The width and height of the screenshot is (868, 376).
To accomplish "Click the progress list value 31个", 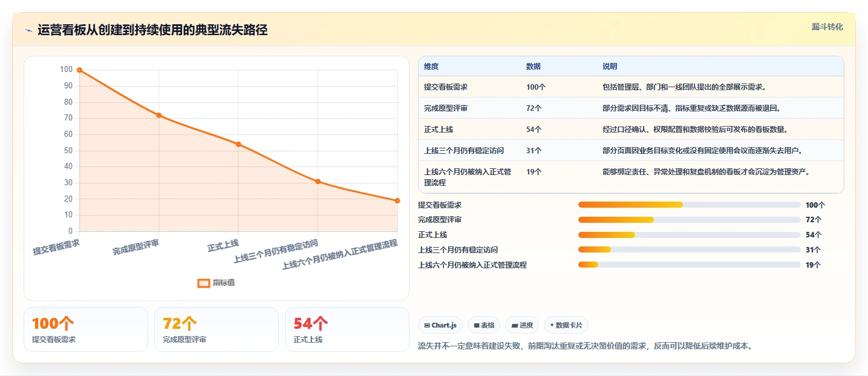I will (813, 249).
